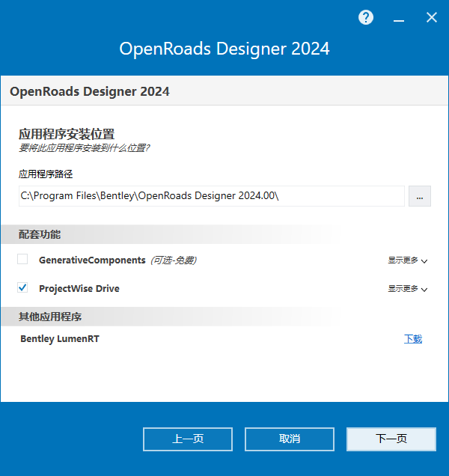Click the 配套功能 section header

click(x=40, y=234)
